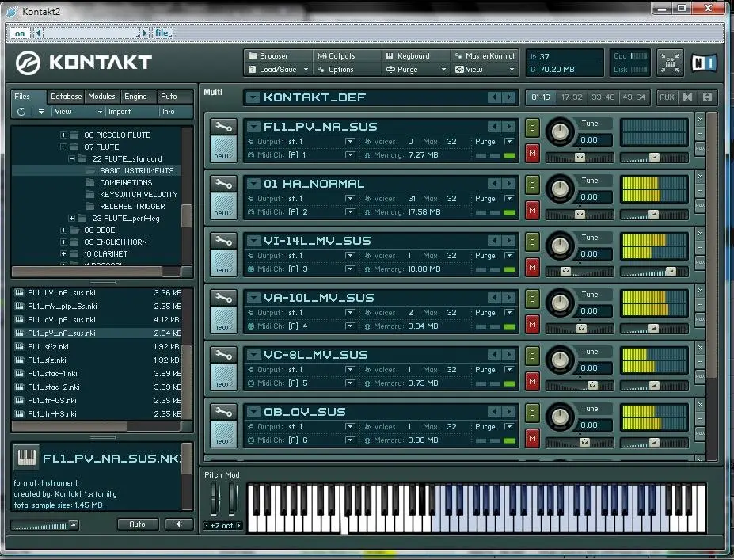734x560 pixels.
Task: Click the audition volume slider beside Auto
Action: [45, 525]
